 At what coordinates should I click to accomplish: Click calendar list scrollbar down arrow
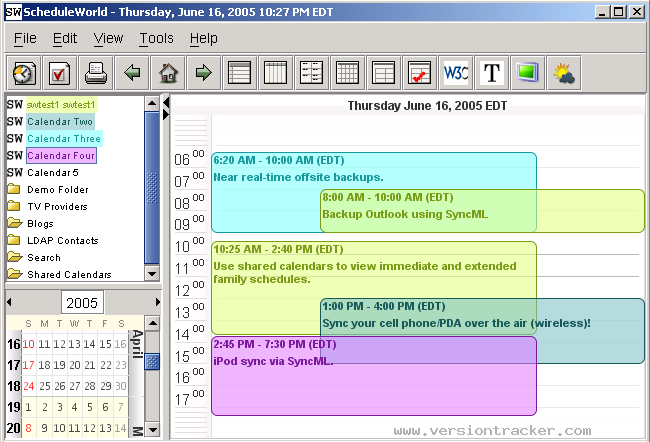152,274
